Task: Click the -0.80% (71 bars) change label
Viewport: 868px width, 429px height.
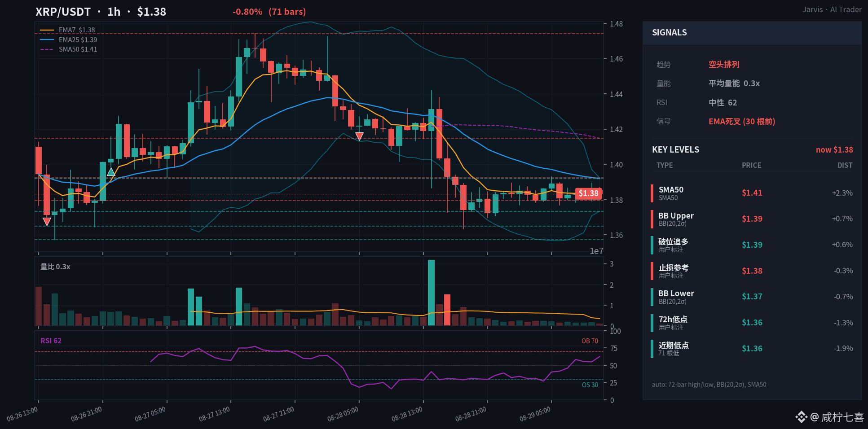Action: coord(269,12)
